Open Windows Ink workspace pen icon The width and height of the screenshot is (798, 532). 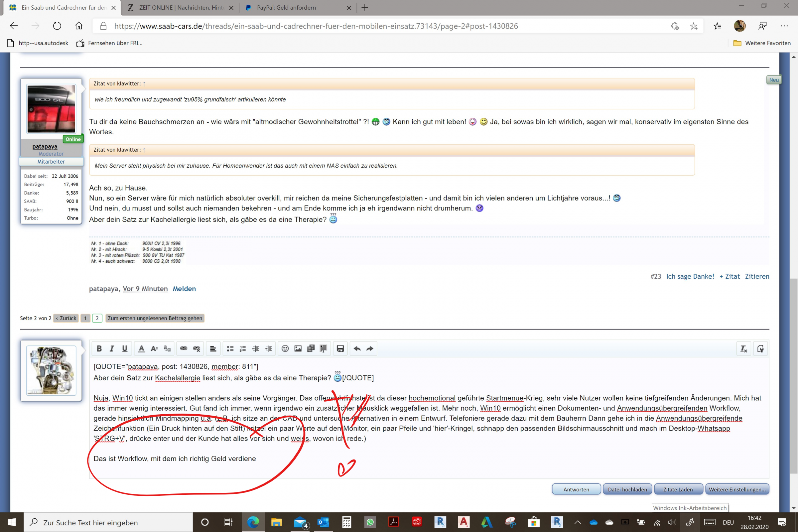(x=690, y=522)
